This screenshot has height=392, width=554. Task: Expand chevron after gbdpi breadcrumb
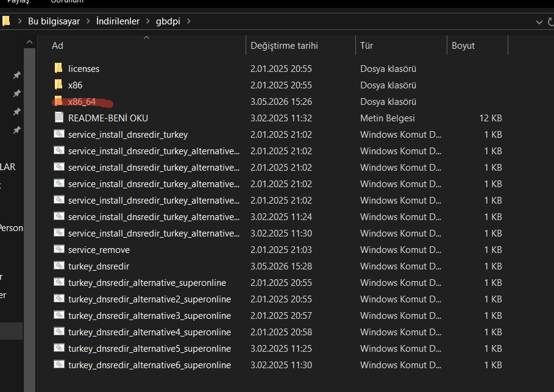(x=189, y=21)
